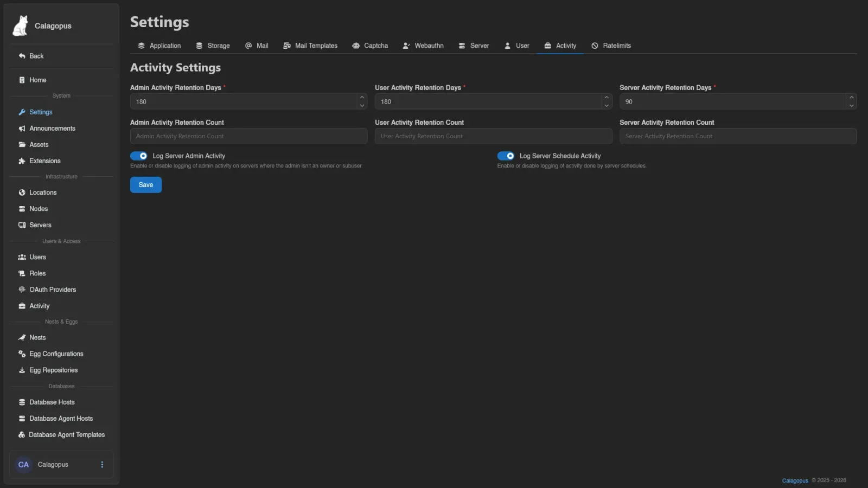Click the Home icon in sidebar
This screenshot has width=868, height=488.
22,80
